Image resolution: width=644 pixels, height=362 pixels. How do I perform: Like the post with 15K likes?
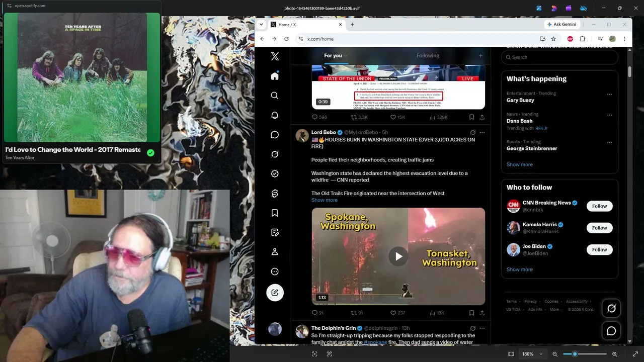(x=394, y=117)
